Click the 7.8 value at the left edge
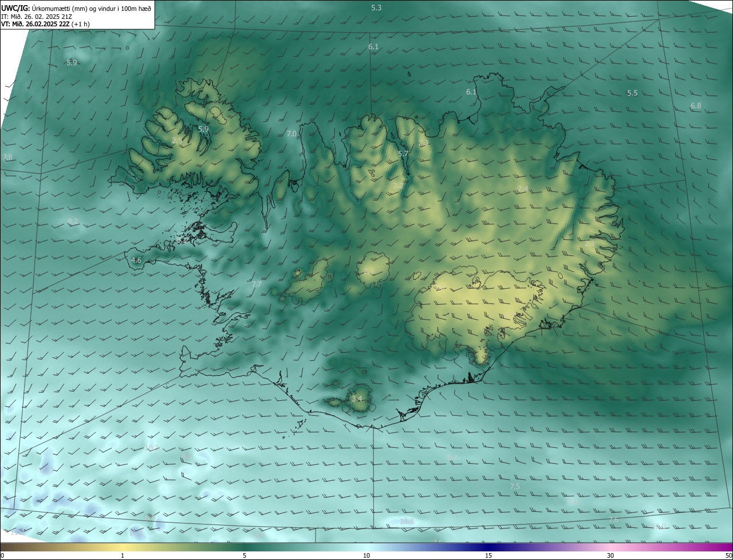The image size is (733, 560). point(7,157)
